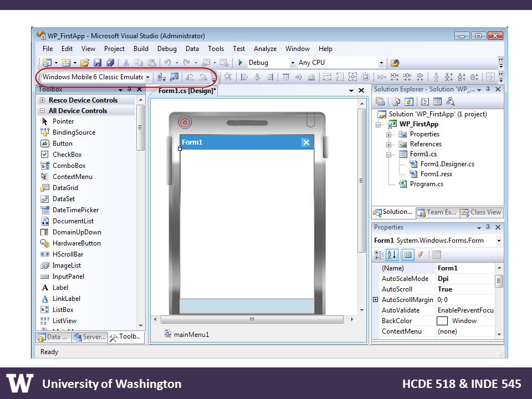Collapse the WP_FirstApp project node

[x=378, y=125]
